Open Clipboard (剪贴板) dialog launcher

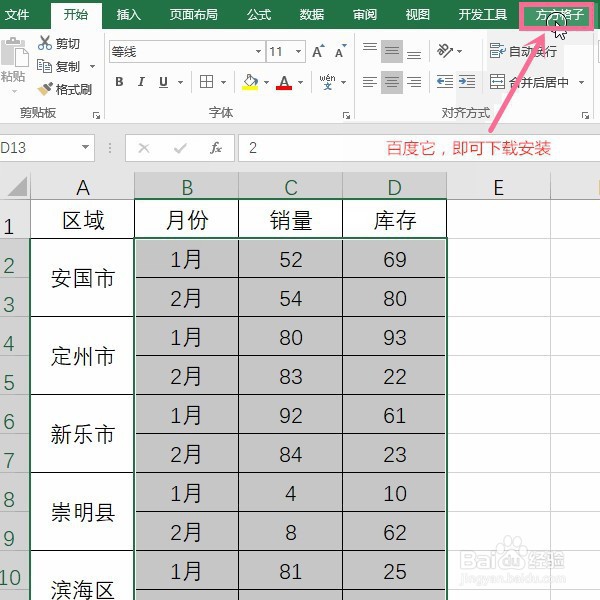96,115
